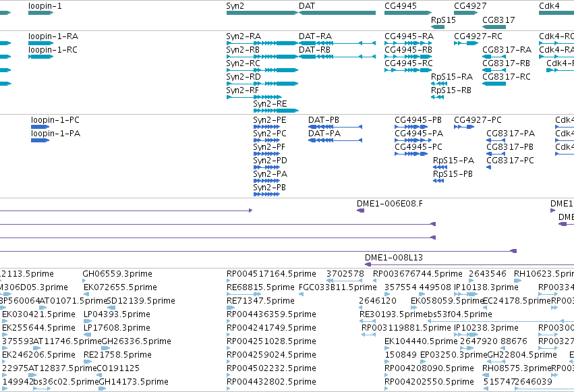This screenshot has width=574, height=392.
Task: Open the DAT-PA protein label
Action: point(324,134)
